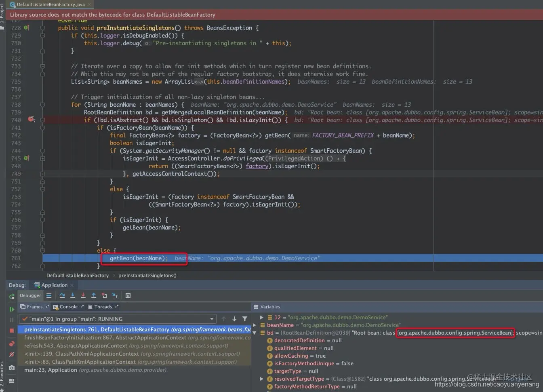Select the finishBeanFactoryInitialization:867 frame
This screenshot has height=392, width=543.
point(135,338)
